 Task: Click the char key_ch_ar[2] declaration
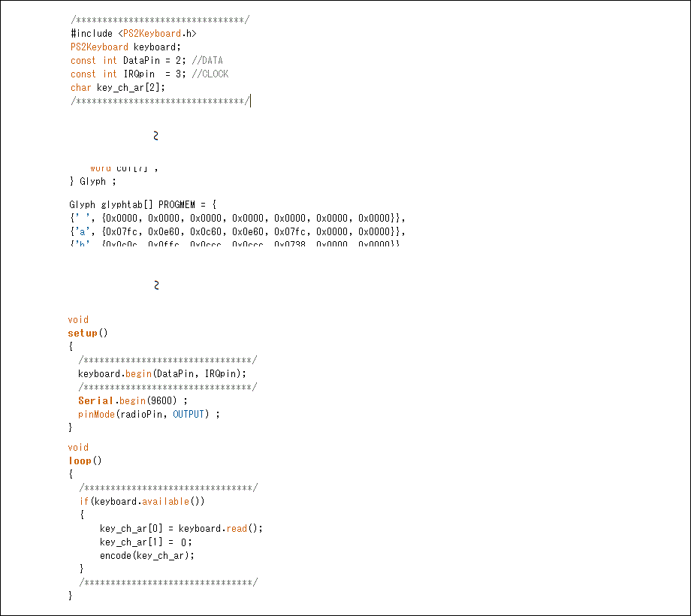tap(117, 87)
